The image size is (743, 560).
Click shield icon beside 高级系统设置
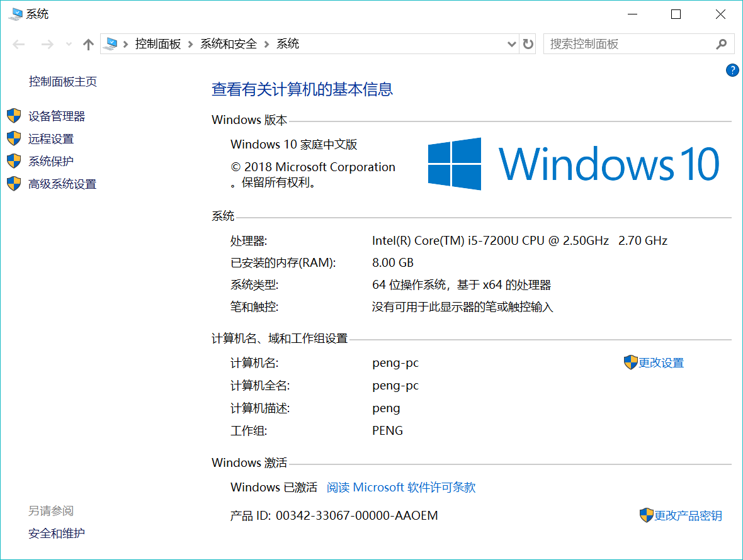(x=14, y=184)
